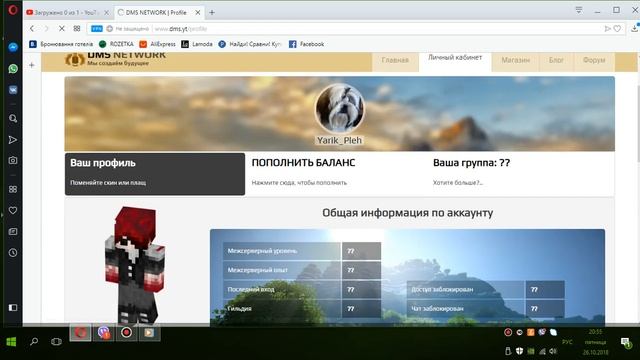Open the AliExpress bookmark
The height and width of the screenshot is (360, 640).
pos(158,44)
